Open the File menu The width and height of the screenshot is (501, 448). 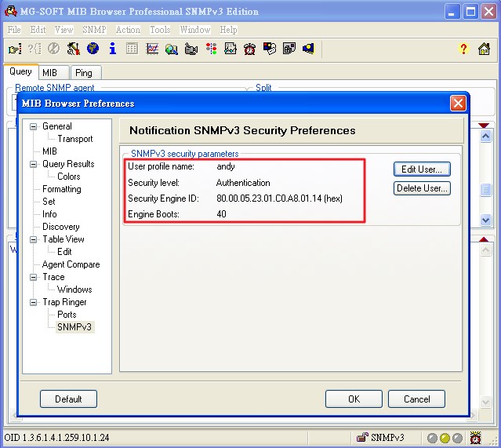click(14, 30)
